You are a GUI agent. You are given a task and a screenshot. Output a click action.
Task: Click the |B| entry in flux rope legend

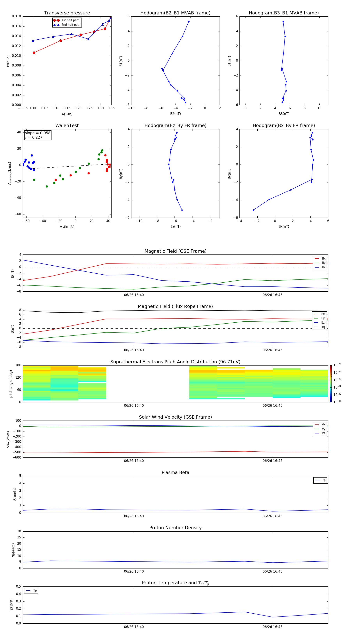[320, 327]
